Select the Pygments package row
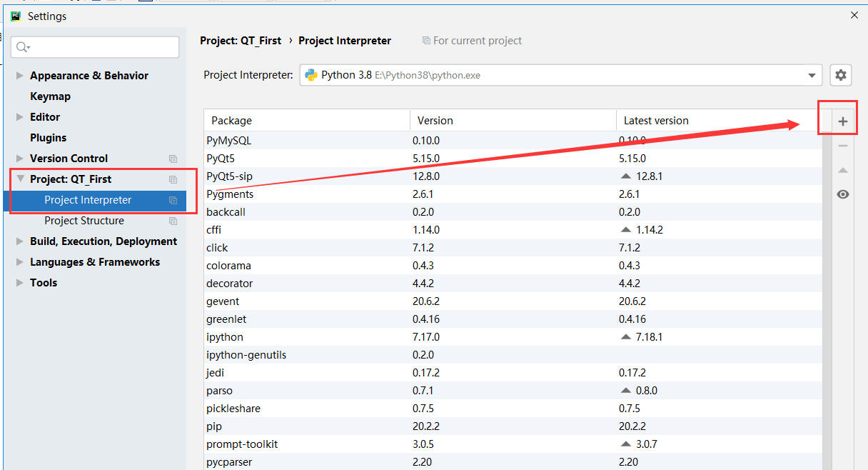The image size is (868, 470). (513, 194)
